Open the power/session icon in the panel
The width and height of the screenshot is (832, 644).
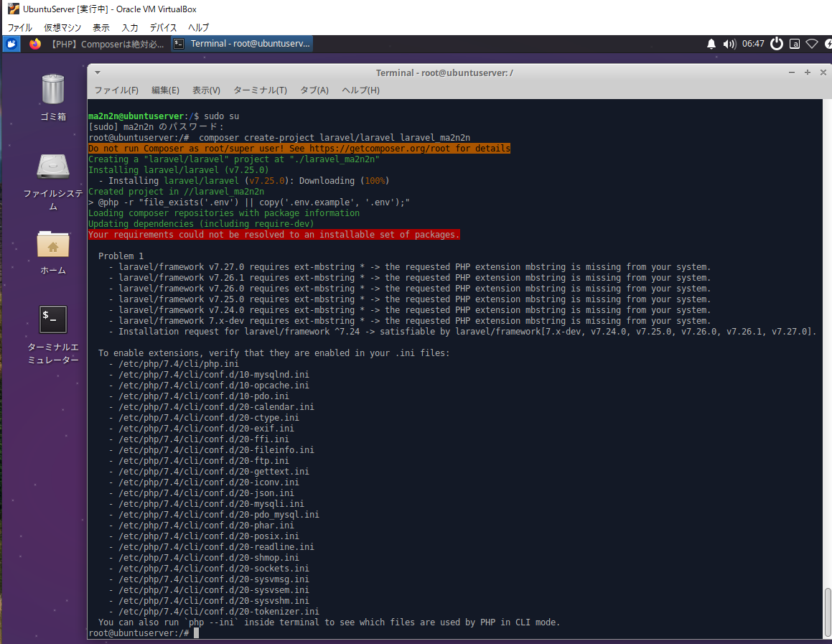[x=776, y=44]
